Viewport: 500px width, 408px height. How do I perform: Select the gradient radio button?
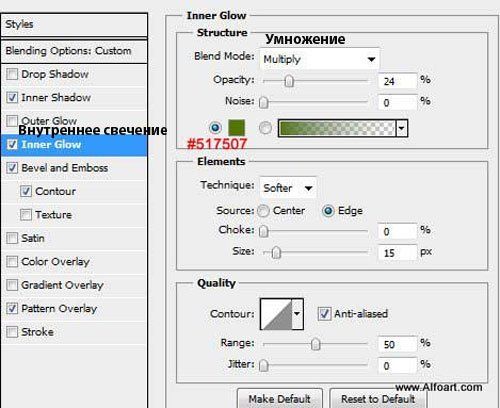point(265,128)
